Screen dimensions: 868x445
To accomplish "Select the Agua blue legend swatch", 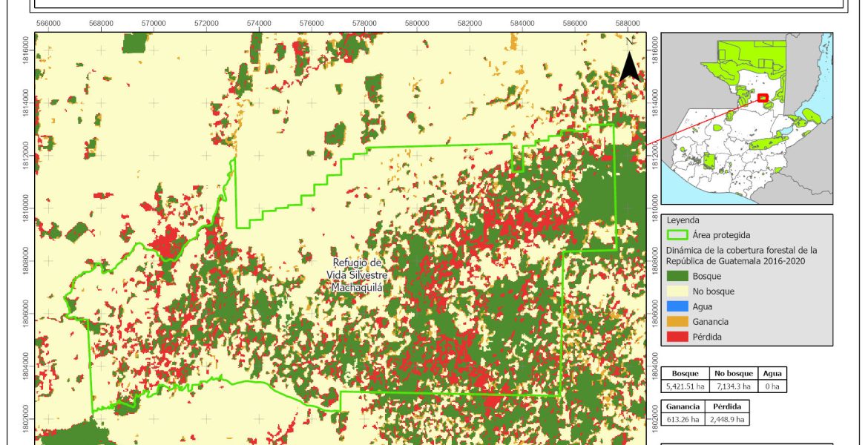I will coord(677,306).
